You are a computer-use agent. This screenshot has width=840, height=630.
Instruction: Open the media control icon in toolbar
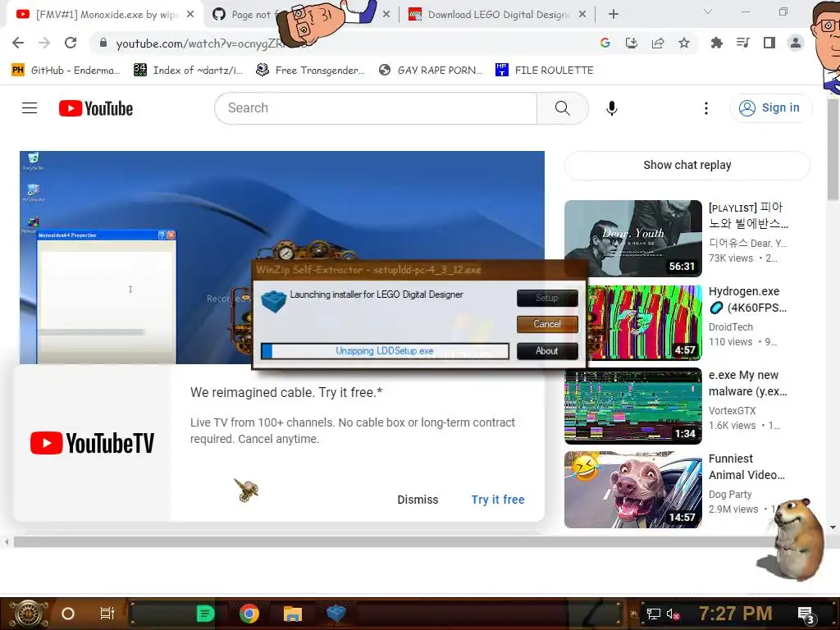pos(742,43)
